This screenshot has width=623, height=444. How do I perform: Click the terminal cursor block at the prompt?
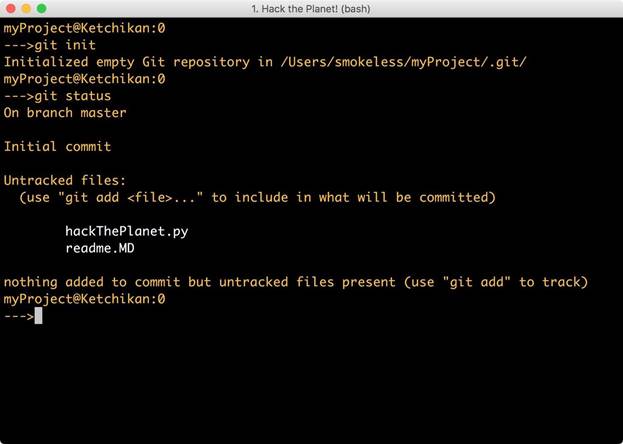pos(38,316)
